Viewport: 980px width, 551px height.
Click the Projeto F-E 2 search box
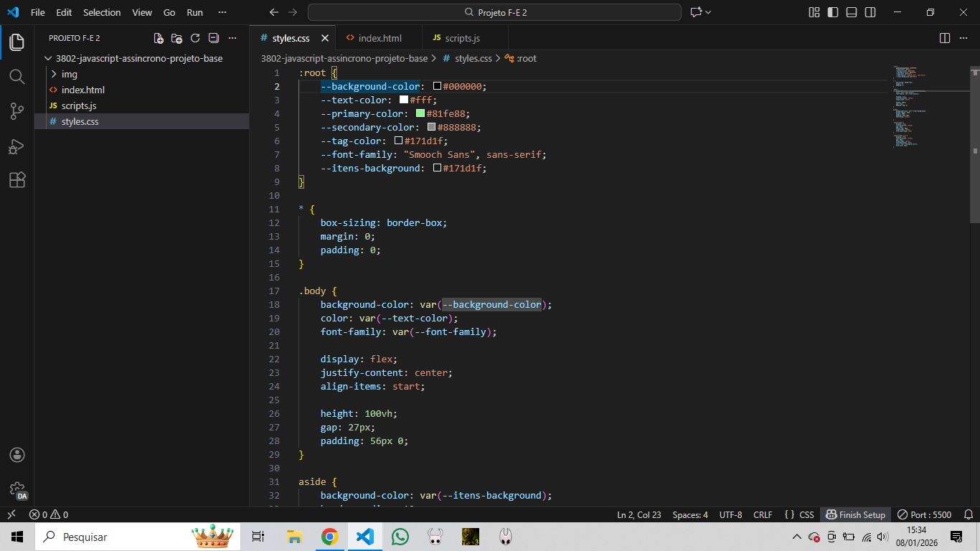pyautogui.click(x=494, y=12)
